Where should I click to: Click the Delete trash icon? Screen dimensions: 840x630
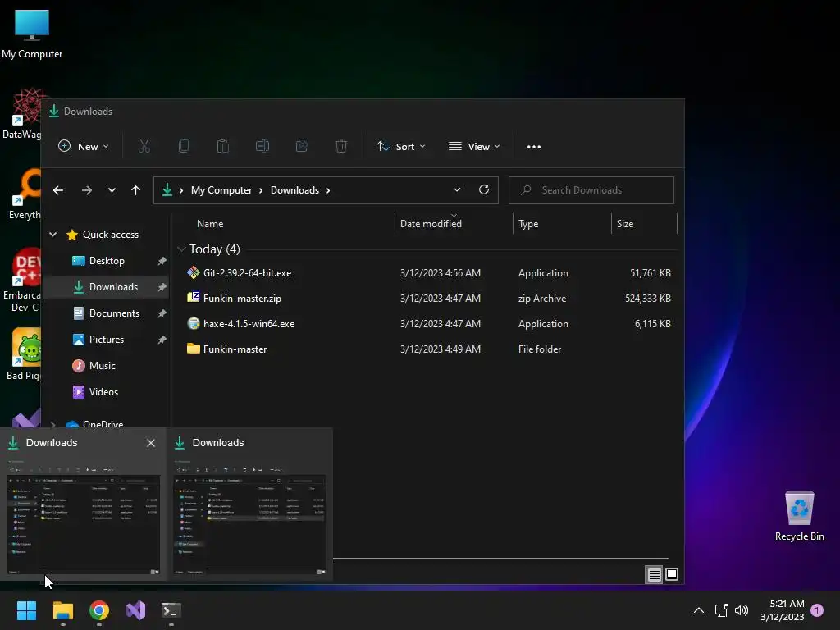pos(341,146)
